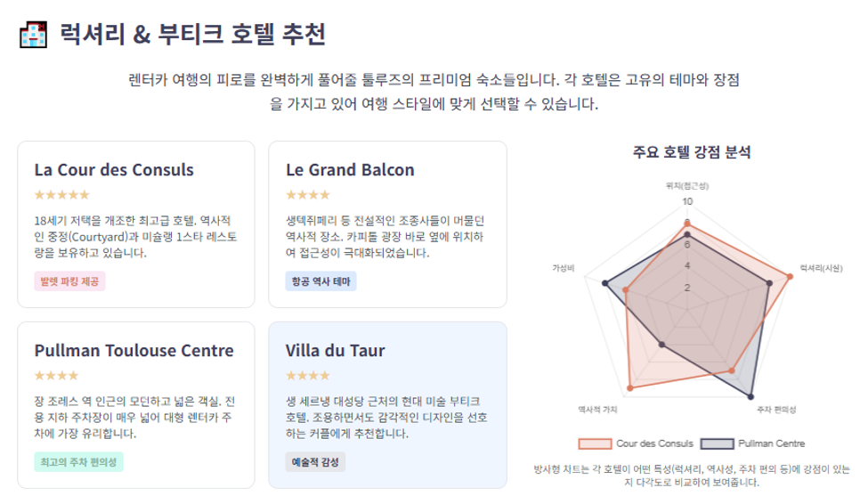The width and height of the screenshot is (868, 504).
Task: Click Pullman Toulouse Centre star rating
Action: pyautogui.click(x=56, y=376)
